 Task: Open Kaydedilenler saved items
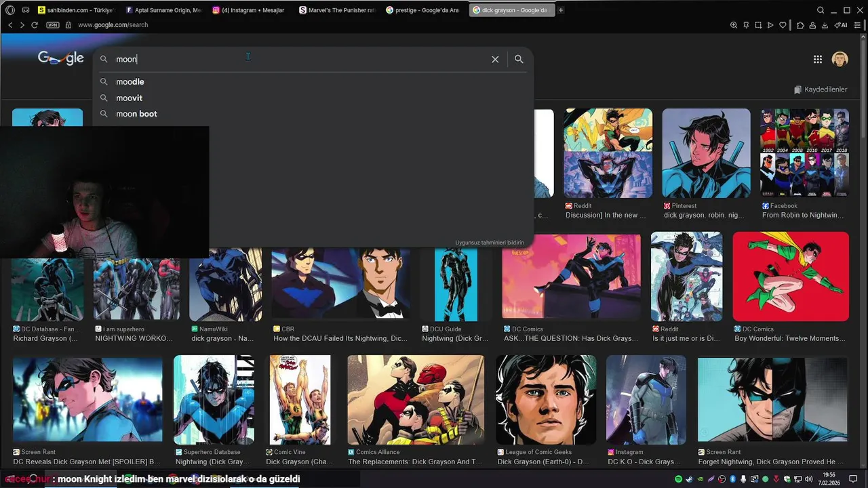821,89
